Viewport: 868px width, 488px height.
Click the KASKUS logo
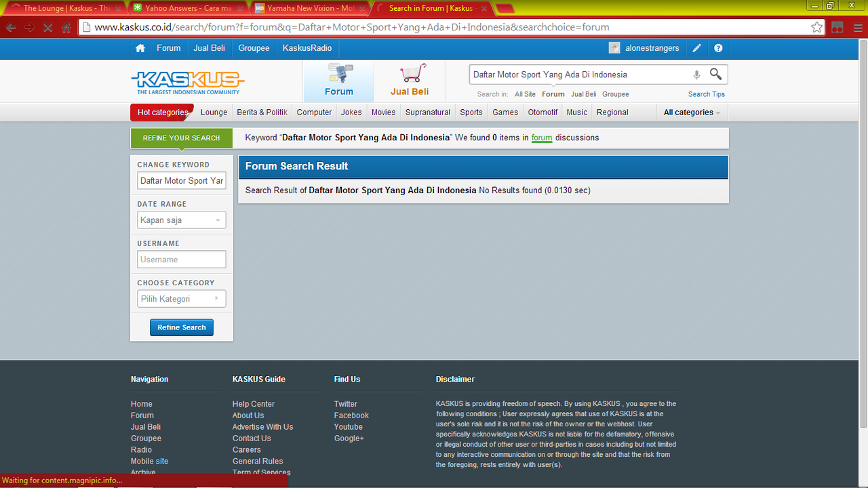187,83
